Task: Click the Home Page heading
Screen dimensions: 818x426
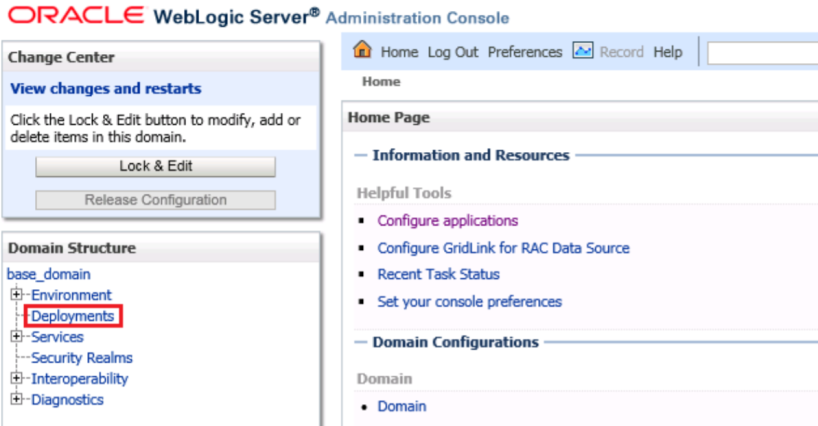Action: tap(389, 118)
